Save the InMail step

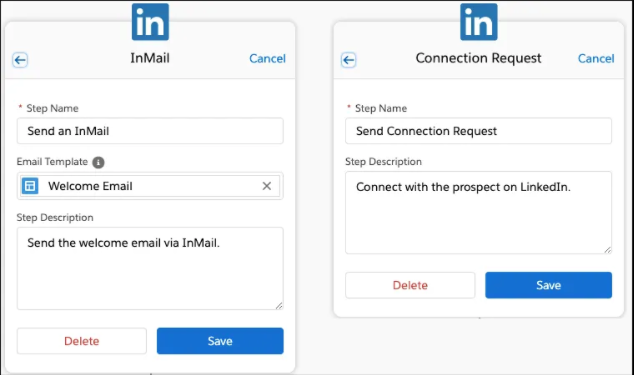click(x=220, y=341)
